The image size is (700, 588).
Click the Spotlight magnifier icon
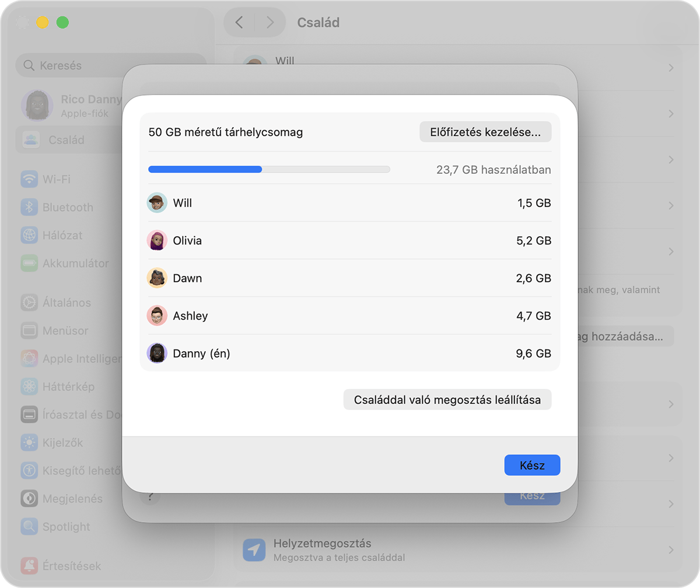point(29,527)
